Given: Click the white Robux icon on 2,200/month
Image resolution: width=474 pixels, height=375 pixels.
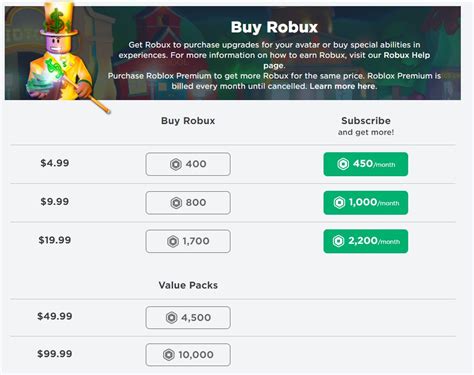Looking at the screenshot, I should pos(338,241).
